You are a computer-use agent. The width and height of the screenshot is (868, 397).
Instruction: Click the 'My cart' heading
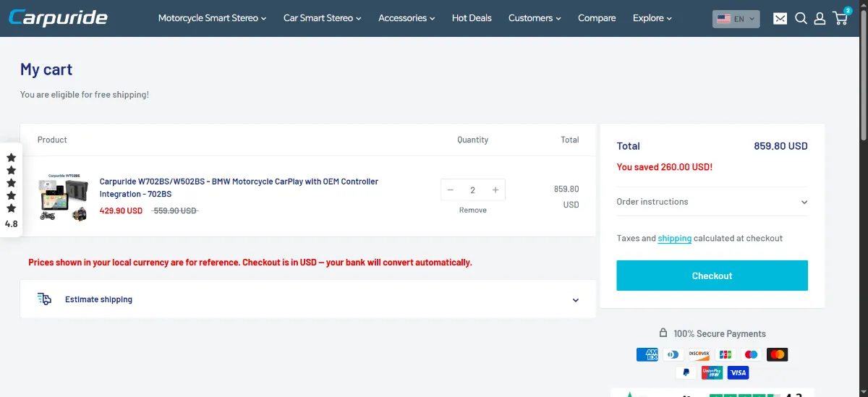(x=46, y=69)
